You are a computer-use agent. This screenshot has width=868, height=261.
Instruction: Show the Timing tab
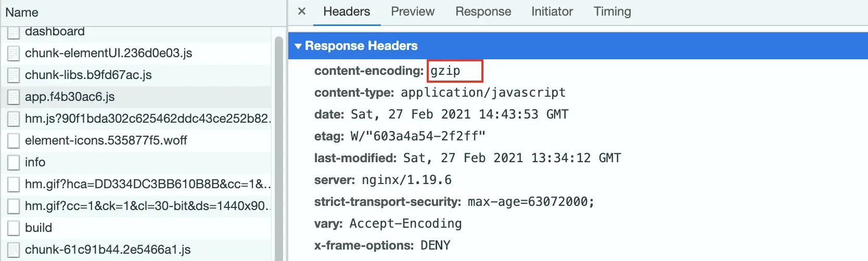coord(612,11)
